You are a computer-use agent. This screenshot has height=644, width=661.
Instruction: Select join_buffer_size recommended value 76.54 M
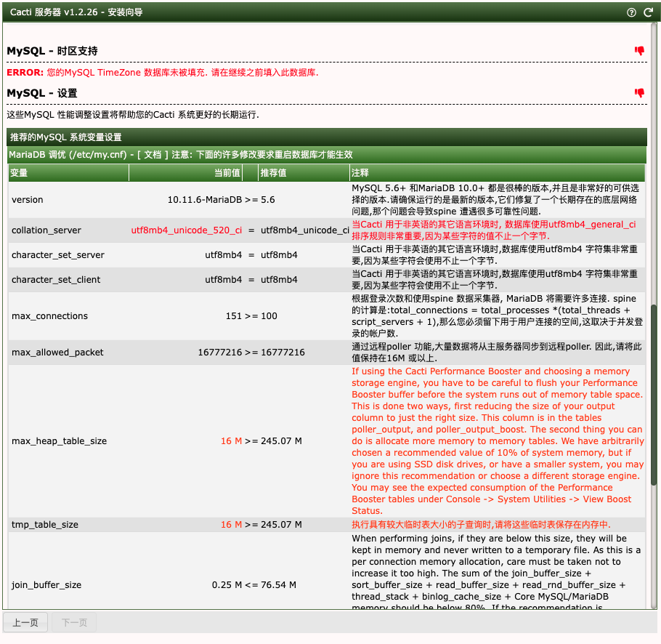pos(279,585)
